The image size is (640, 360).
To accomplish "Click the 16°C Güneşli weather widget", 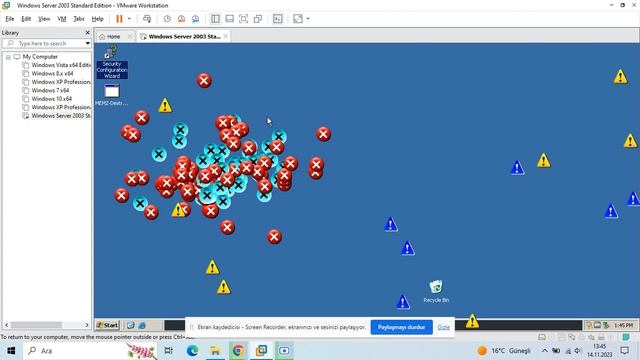I will coord(504,351).
